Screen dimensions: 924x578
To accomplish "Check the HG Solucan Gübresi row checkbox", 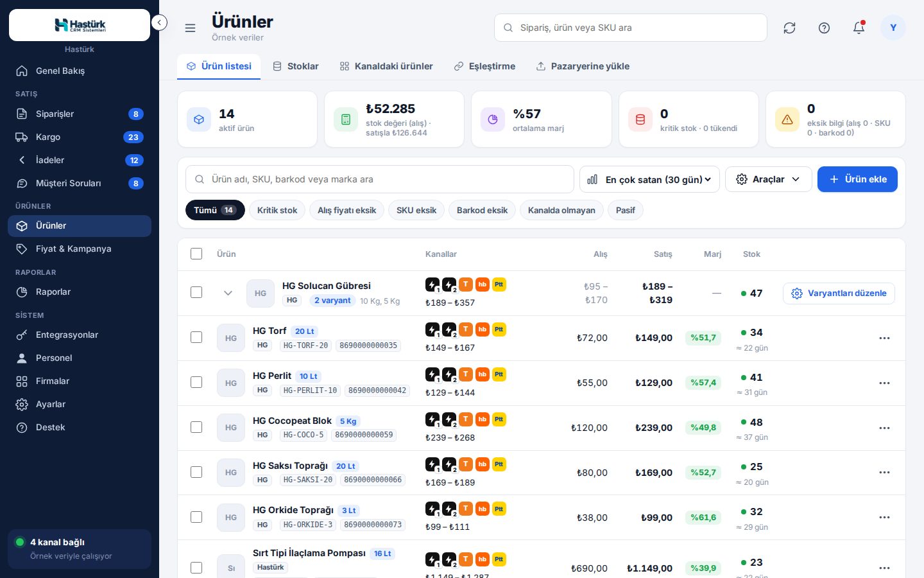I will (196, 292).
